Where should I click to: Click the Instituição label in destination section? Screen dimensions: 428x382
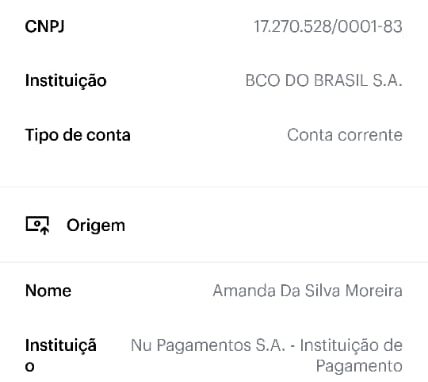pos(66,81)
